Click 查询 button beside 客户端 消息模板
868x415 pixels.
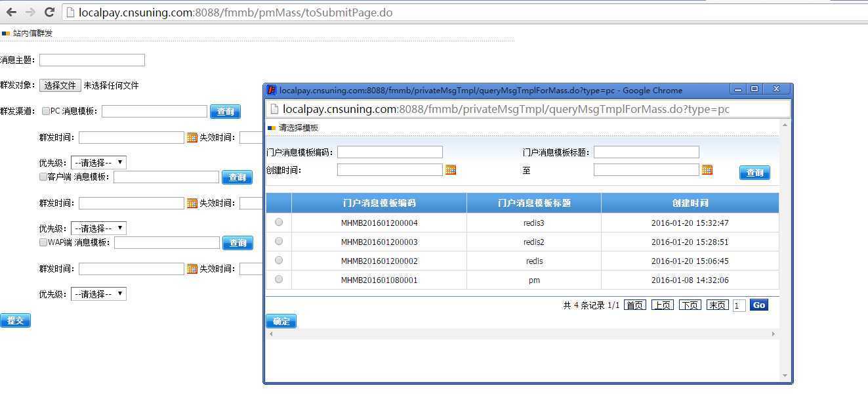(x=237, y=177)
